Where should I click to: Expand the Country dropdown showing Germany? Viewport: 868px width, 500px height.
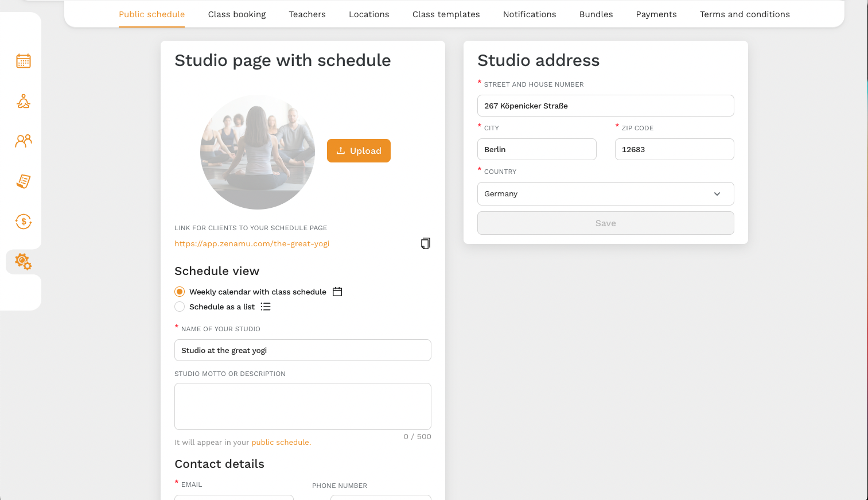(606, 193)
